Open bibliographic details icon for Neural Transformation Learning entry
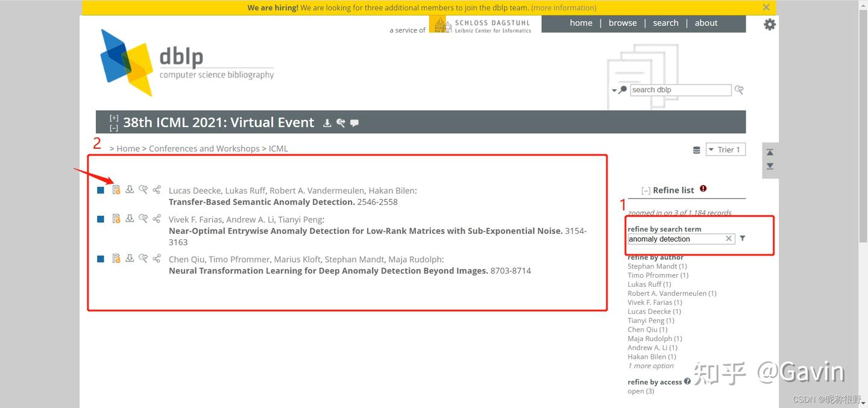Screen dimensions: 868x408 click(116, 259)
